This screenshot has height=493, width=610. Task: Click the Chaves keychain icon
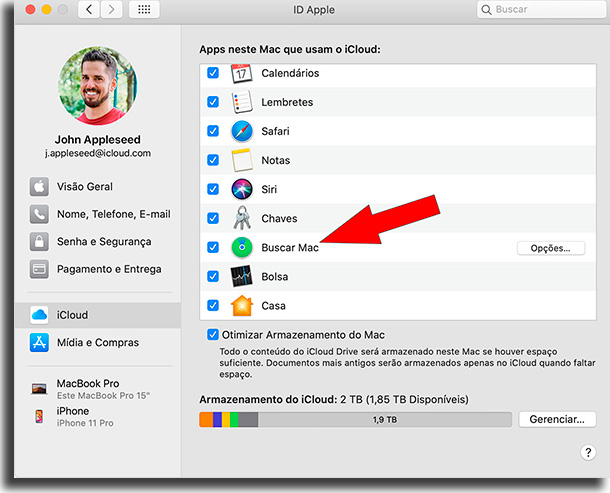(242, 218)
